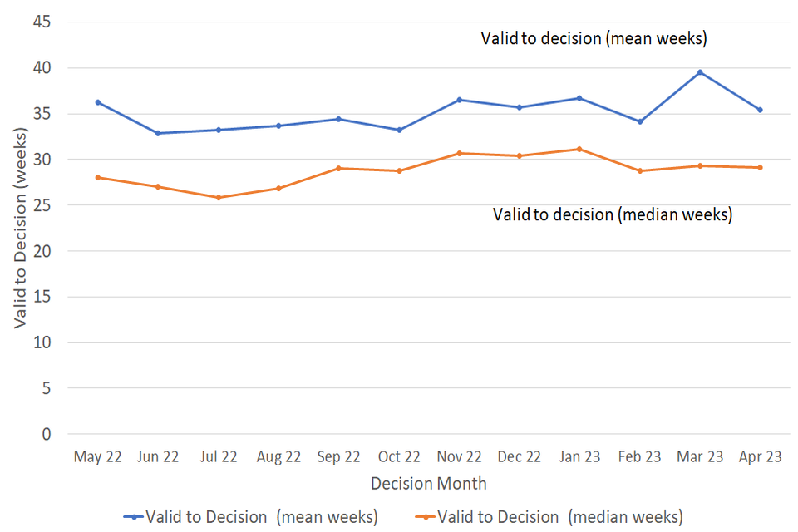Screen dimensions: 798x532
Task: Select the Jun 22 mean data point
Action: (x=158, y=133)
